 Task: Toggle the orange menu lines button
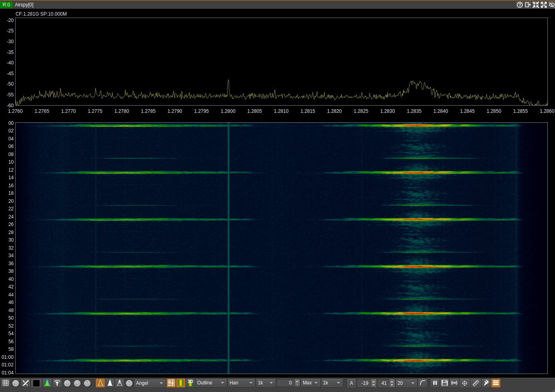click(496, 383)
